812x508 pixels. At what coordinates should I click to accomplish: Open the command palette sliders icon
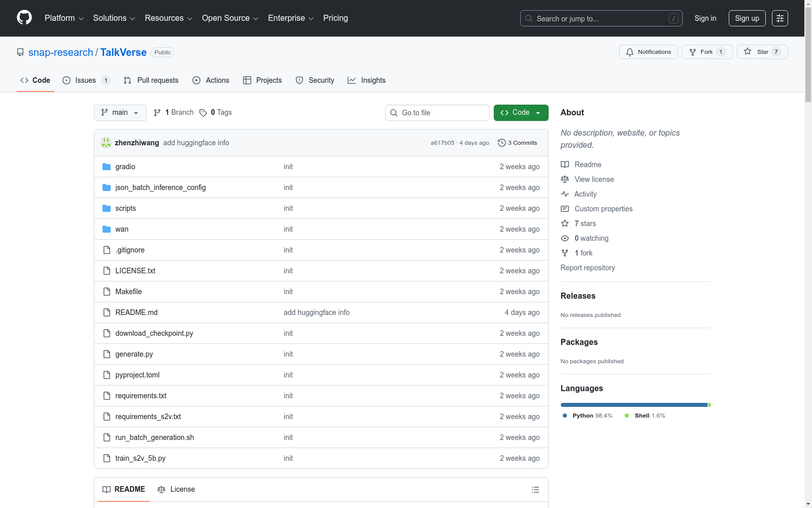(x=780, y=18)
